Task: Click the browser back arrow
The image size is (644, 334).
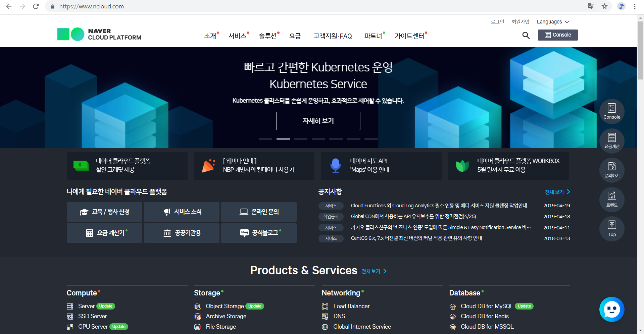Action: tap(9, 6)
